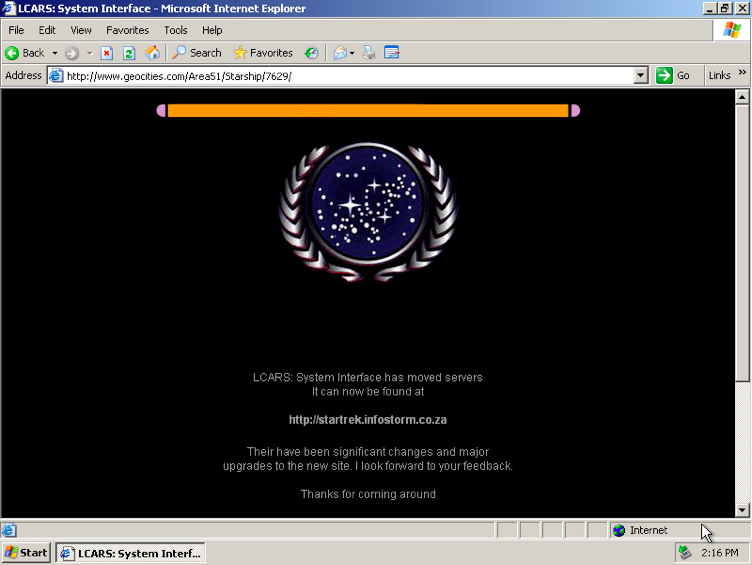The width and height of the screenshot is (752, 565).
Task: Click the vertical scrollbar thumb
Action: 742,243
